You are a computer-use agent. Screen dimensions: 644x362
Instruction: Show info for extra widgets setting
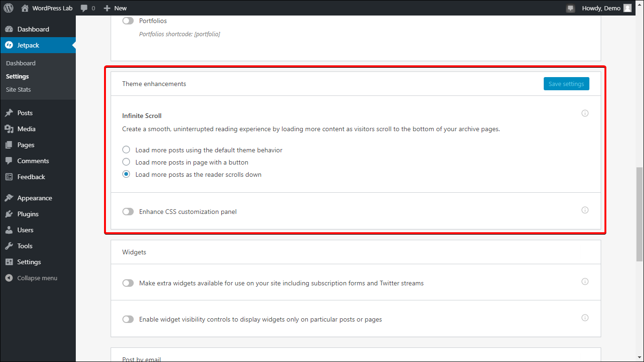[585, 282]
